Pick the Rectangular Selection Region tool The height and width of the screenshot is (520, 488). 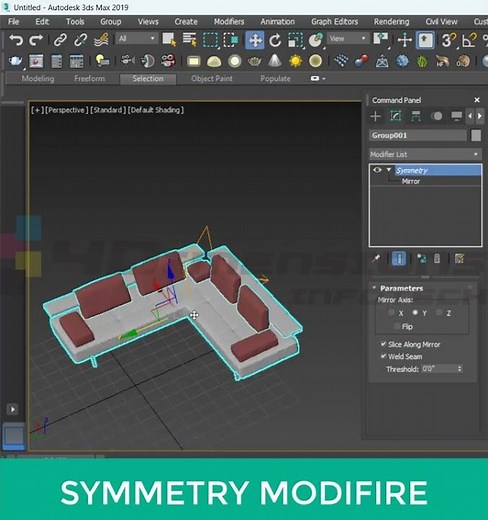click(x=210, y=40)
